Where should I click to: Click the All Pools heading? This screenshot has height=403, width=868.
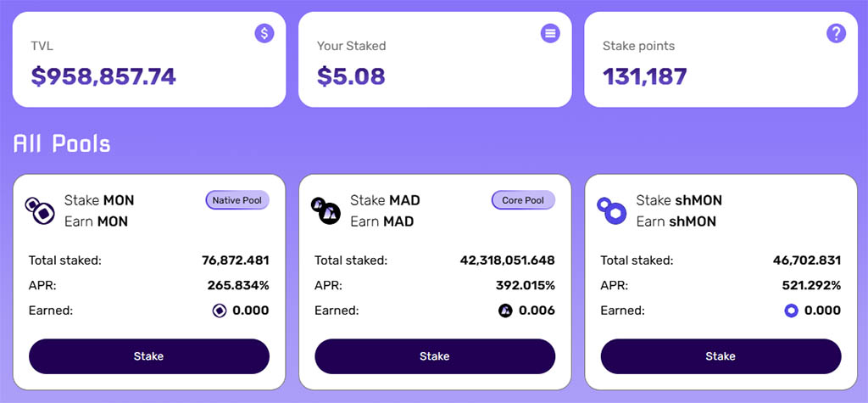(x=62, y=143)
